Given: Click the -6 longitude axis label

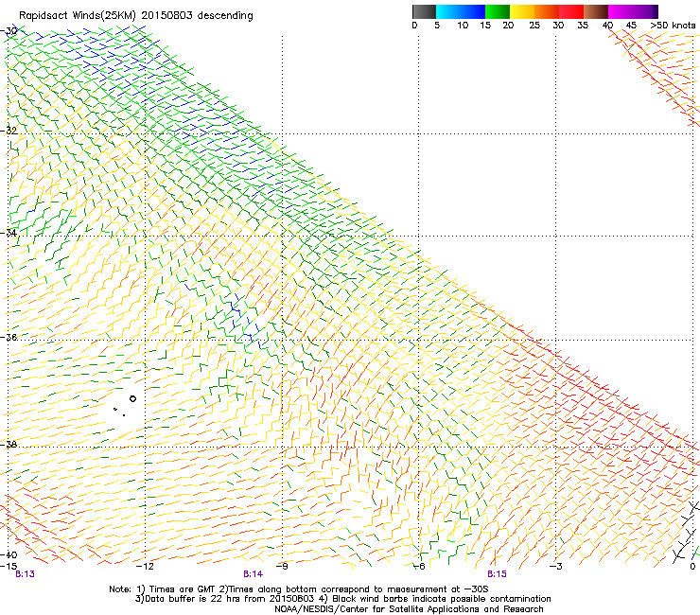Looking at the screenshot, I should click(419, 567).
